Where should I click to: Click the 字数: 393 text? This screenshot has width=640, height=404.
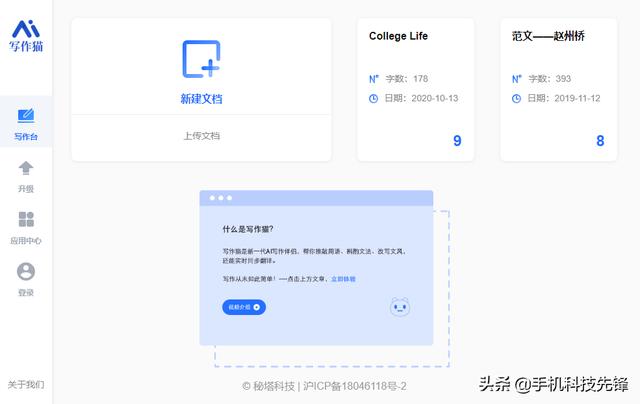(x=549, y=79)
